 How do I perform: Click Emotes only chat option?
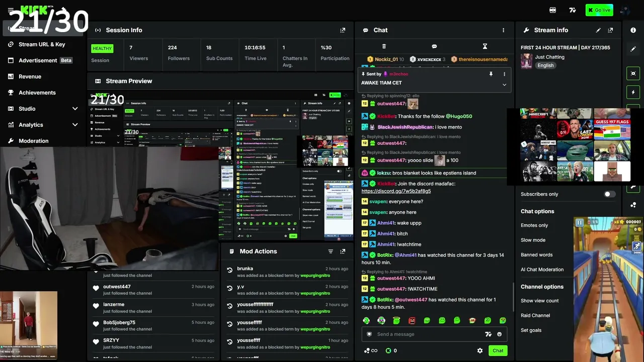click(534, 225)
